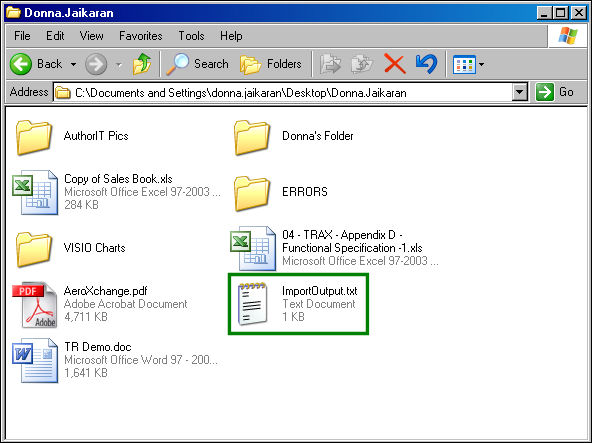Open the Tools menu

click(x=191, y=36)
